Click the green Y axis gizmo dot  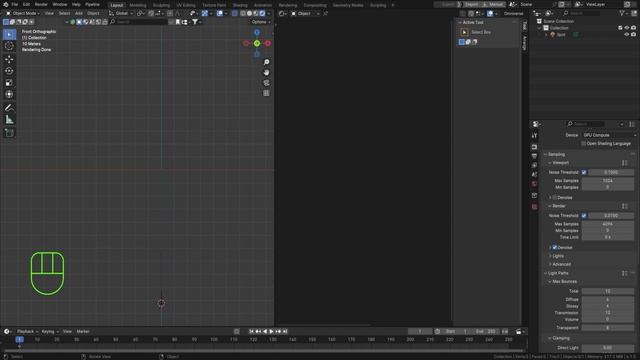[257, 43]
